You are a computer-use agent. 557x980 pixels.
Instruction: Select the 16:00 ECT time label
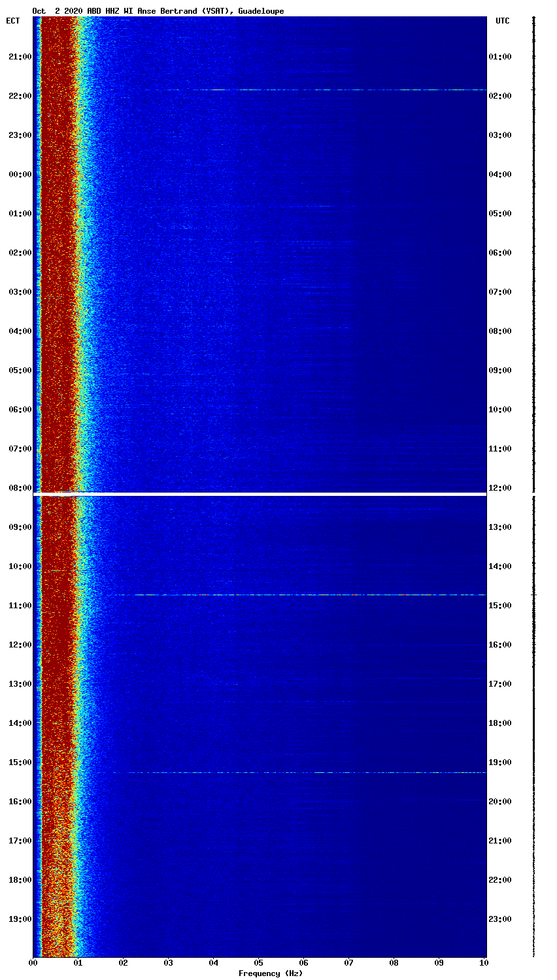pyautogui.click(x=20, y=802)
